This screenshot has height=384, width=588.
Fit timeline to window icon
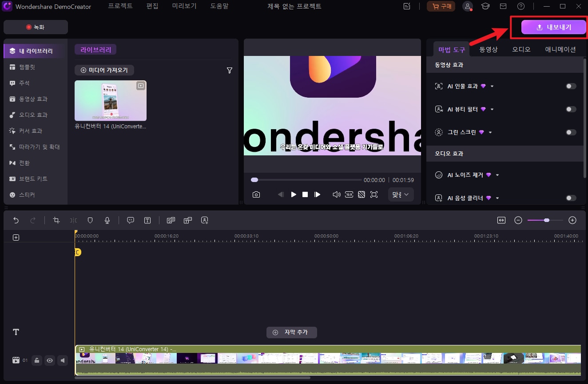[501, 220]
